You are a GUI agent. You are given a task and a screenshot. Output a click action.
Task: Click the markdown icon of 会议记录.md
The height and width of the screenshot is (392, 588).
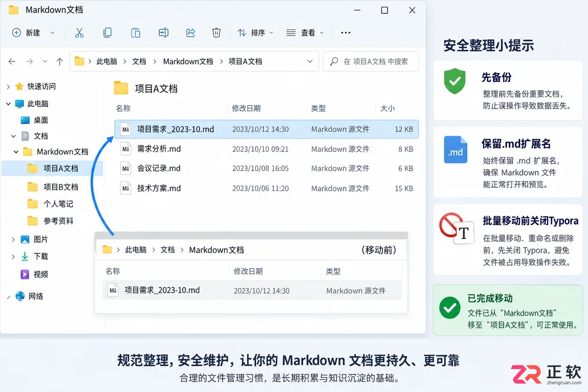126,169
